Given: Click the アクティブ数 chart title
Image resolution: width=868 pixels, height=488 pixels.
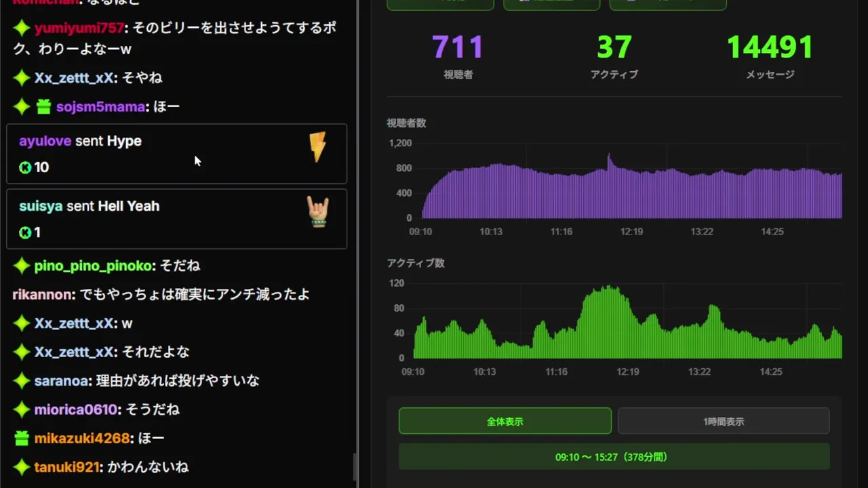Looking at the screenshot, I should (416, 263).
